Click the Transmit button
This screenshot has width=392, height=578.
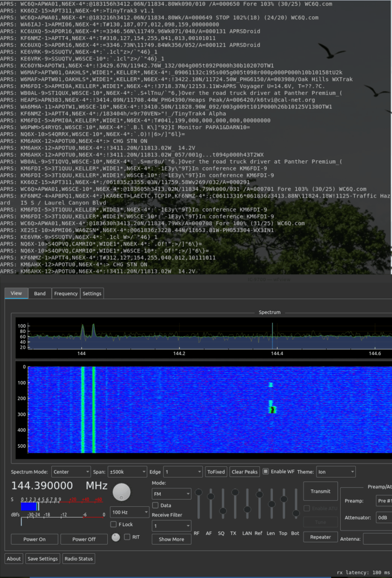(320, 491)
